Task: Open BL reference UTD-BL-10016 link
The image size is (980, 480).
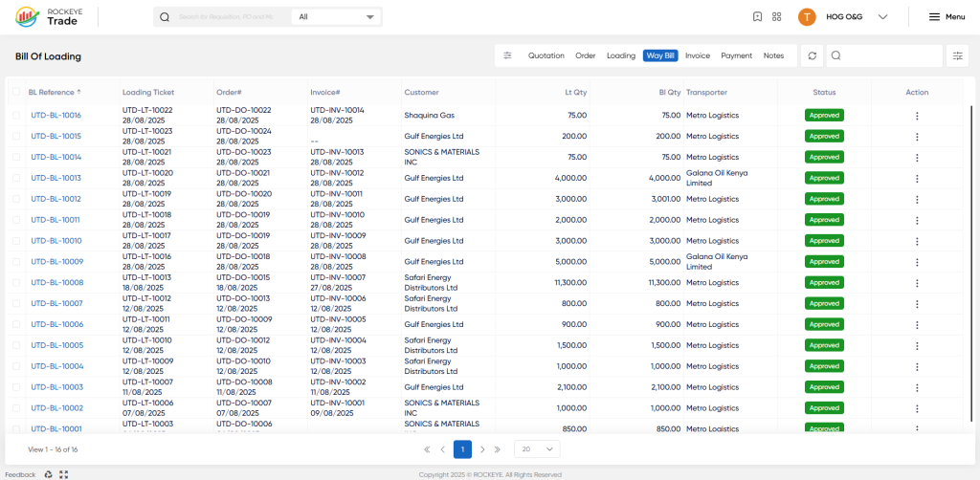Action: pos(56,116)
